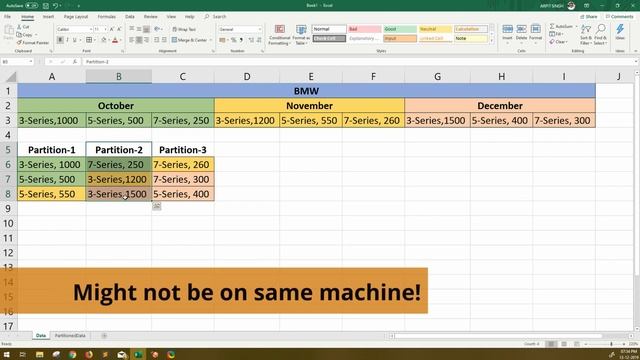Viewport: 640px width, 360px height.
Task: Open the Comments pane button
Action: tap(619, 17)
